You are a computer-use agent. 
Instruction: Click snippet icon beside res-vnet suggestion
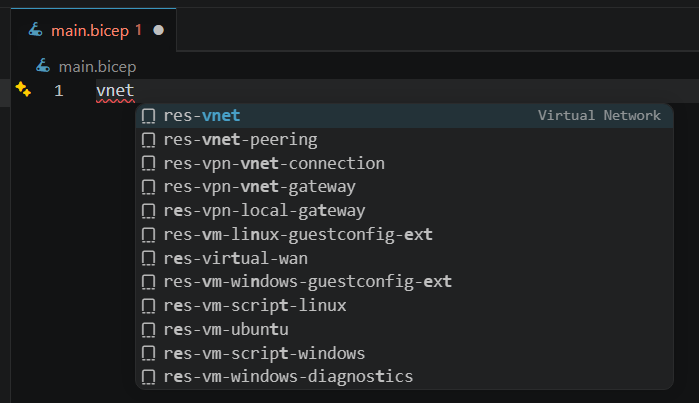(x=148, y=116)
